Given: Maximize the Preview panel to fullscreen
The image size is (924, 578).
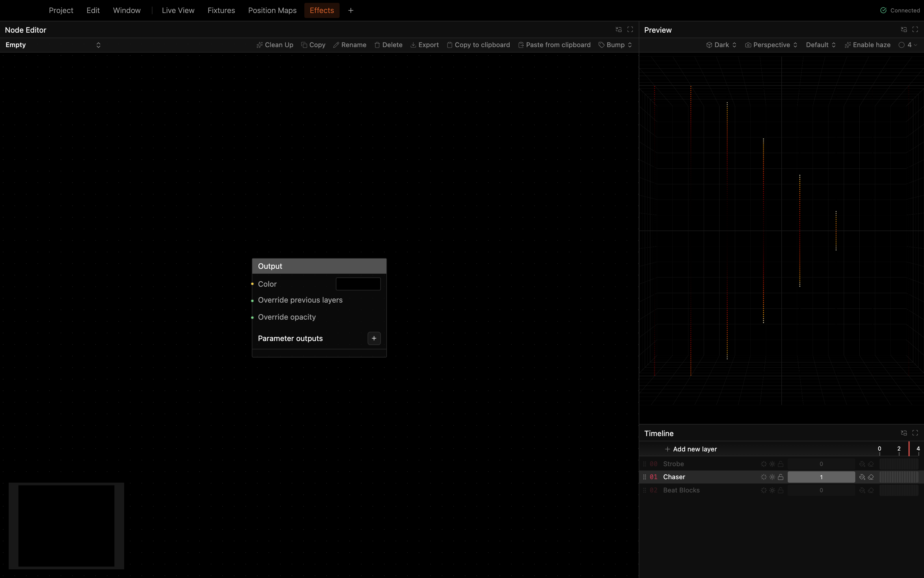Looking at the screenshot, I should click(915, 29).
